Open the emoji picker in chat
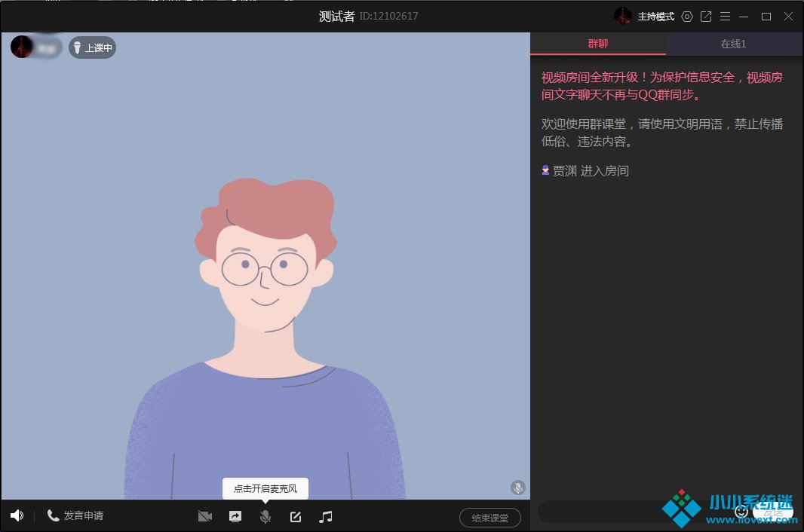The image size is (804, 532). pos(741,512)
